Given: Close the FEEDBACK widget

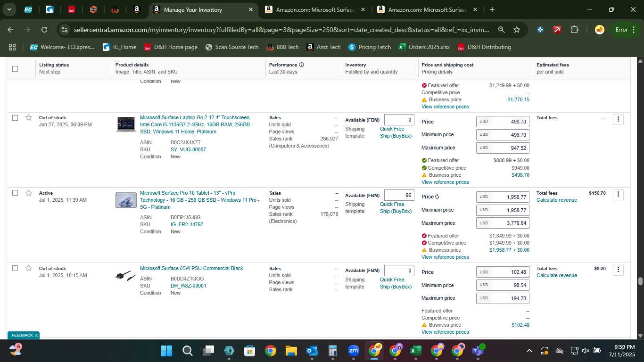Looking at the screenshot, I should point(36,336).
